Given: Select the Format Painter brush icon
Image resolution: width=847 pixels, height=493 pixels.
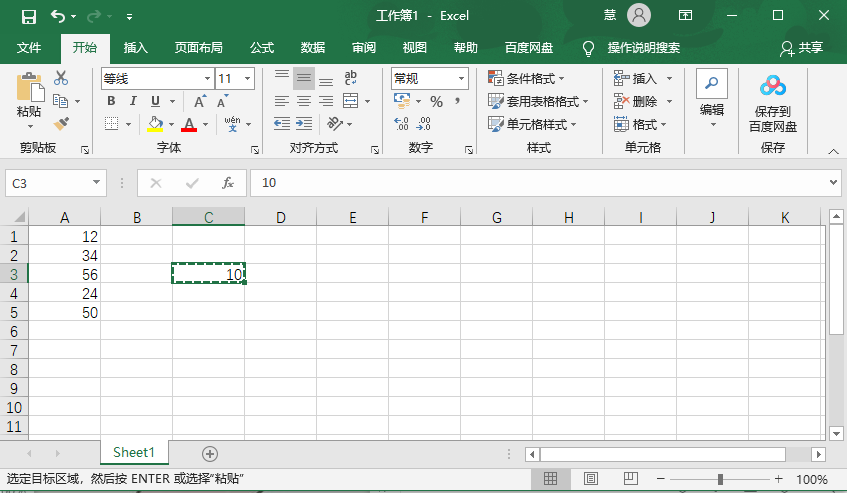Looking at the screenshot, I should (x=61, y=124).
